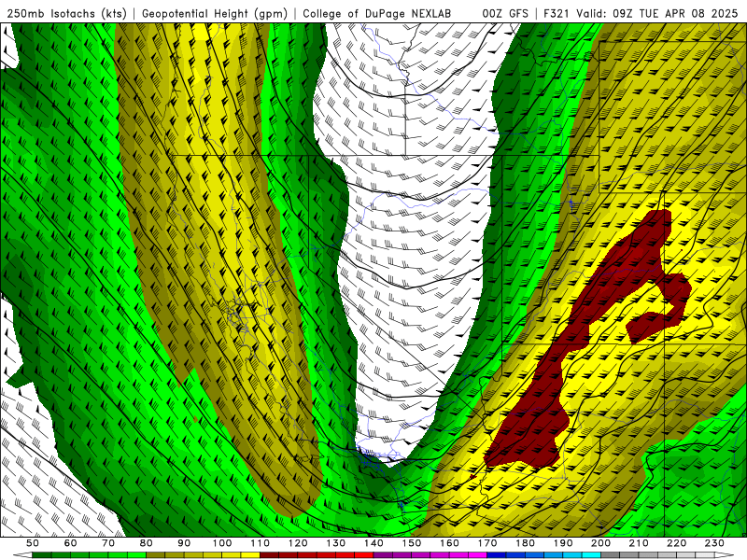
Task: Click the legend value 180
Action: pyautogui.click(x=525, y=543)
